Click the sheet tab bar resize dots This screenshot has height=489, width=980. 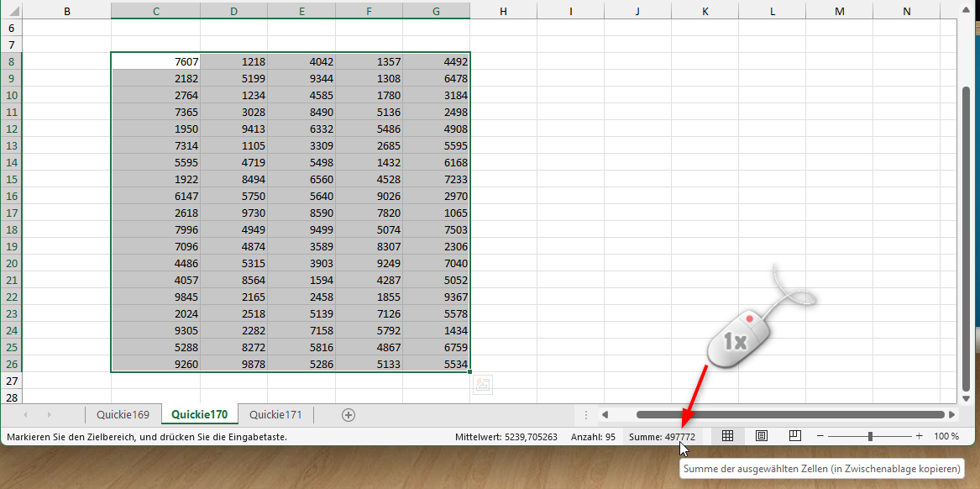(586, 414)
